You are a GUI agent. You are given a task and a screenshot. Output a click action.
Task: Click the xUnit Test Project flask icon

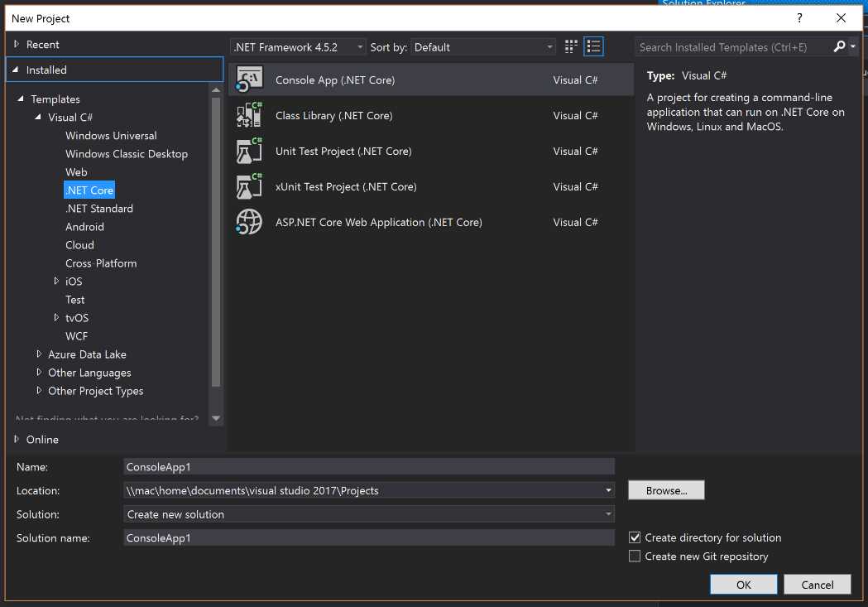(248, 186)
